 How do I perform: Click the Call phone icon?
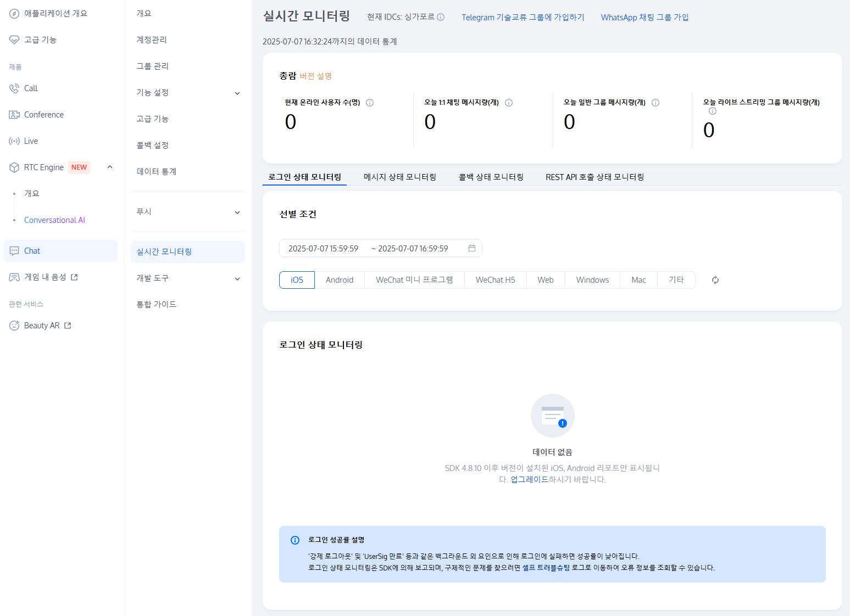coord(14,88)
